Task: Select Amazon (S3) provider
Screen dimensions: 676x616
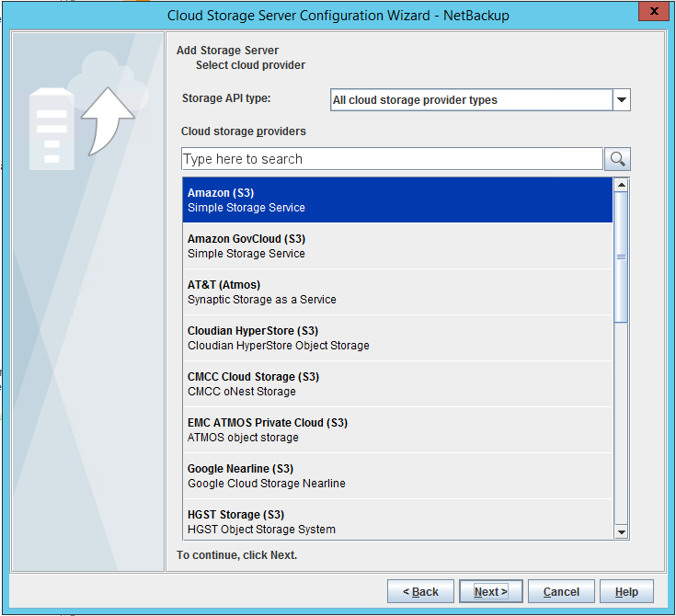Action: pos(397,200)
